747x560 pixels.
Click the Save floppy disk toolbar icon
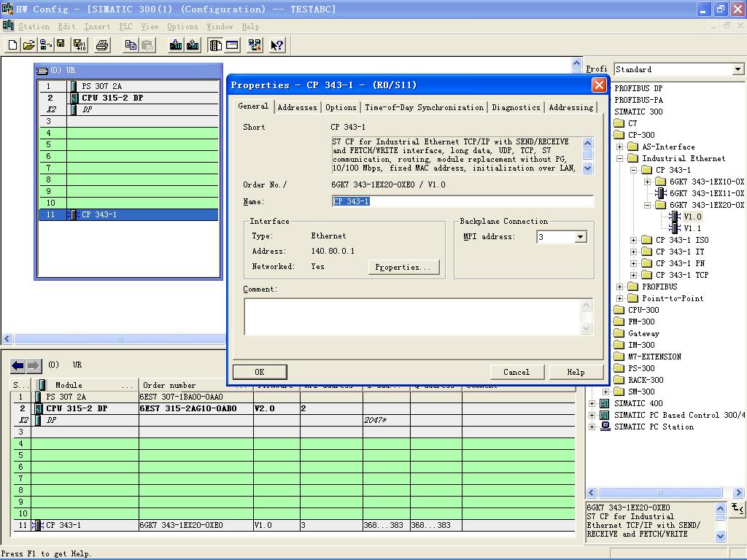click(x=61, y=45)
